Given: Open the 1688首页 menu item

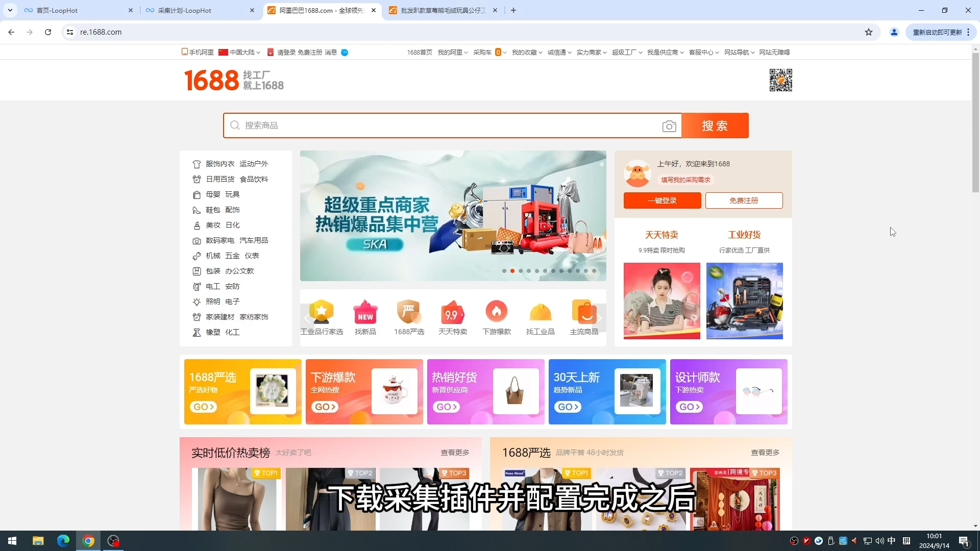Looking at the screenshot, I should (419, 52).
